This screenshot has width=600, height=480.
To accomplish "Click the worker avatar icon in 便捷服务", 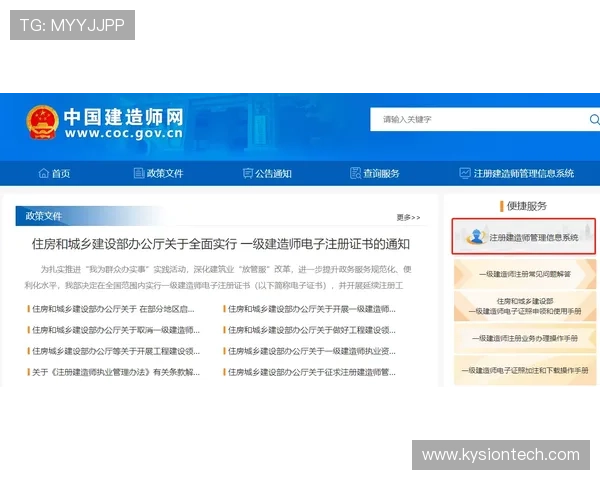I will [476, 237].
